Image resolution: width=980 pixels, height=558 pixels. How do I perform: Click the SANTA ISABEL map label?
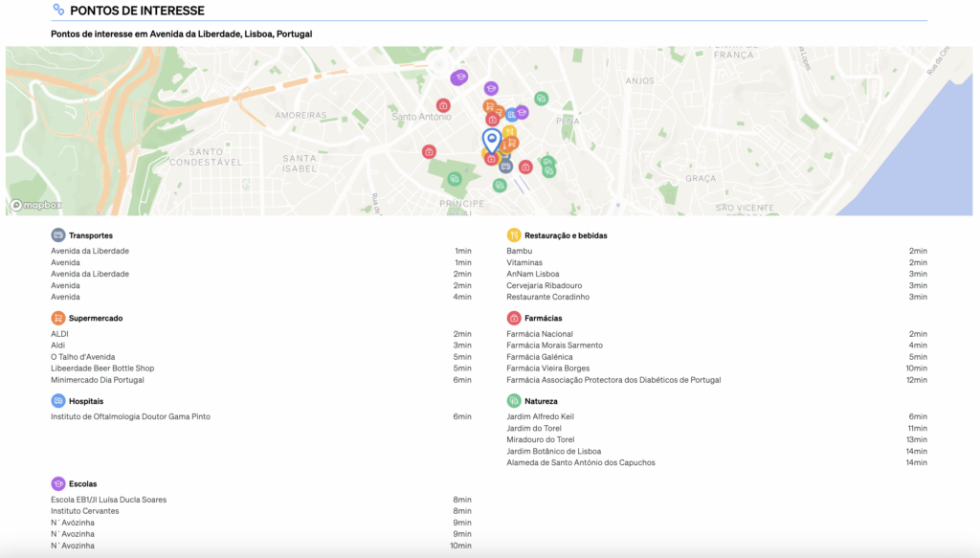(300, 163)
